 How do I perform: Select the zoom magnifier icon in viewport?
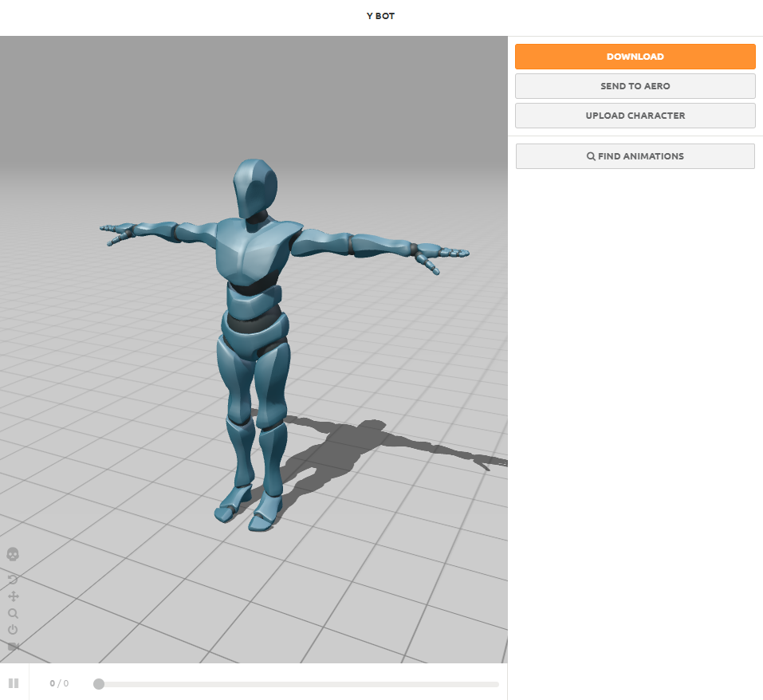pyautogui.click(x=13, y=613)
